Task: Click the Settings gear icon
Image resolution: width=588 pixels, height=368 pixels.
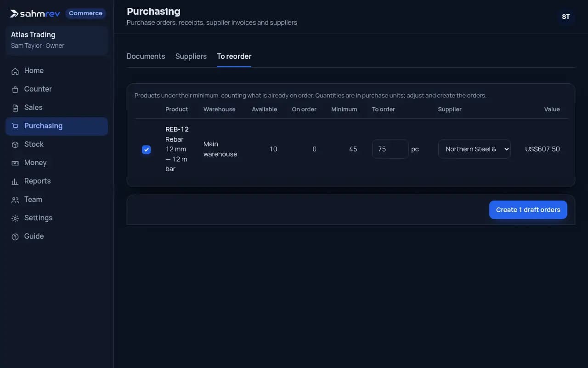Action: click(15, 218)
